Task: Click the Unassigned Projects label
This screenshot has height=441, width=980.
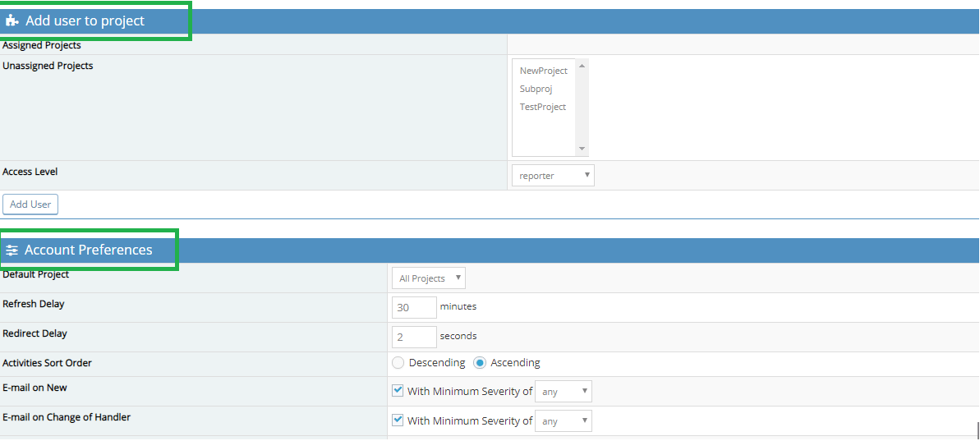Action: pyautogui.click(x=48, y=66)
